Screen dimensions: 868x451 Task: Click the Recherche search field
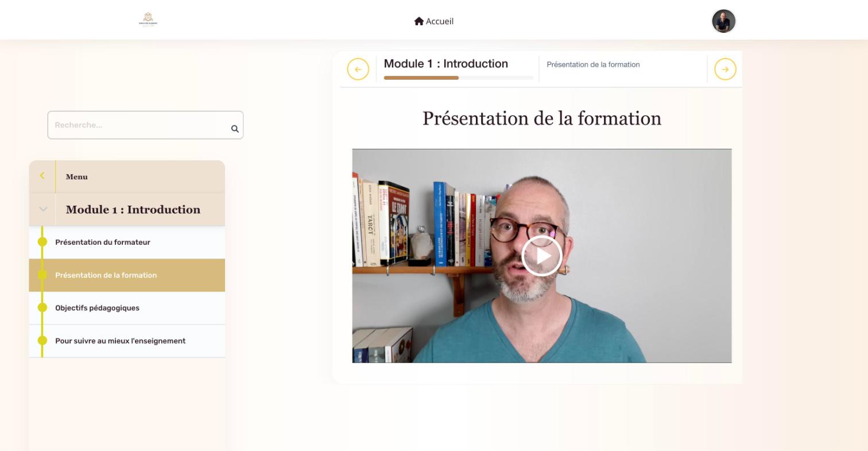point(145,125)
